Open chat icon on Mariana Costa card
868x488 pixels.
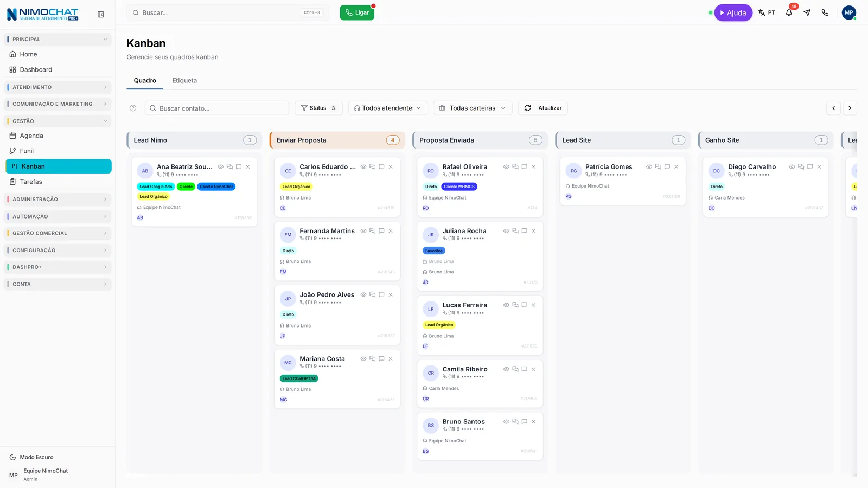[372, 359]
